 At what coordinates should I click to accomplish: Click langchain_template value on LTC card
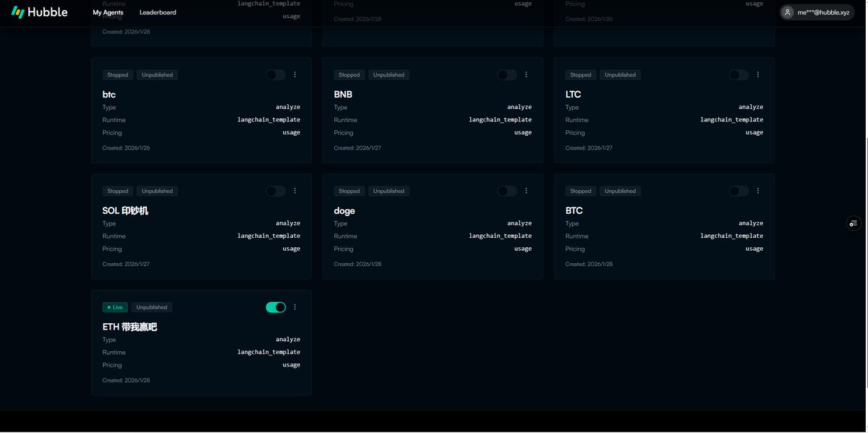[731, 120]
